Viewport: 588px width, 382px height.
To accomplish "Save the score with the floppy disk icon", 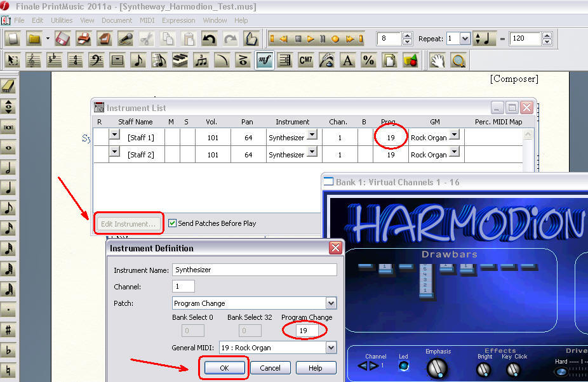I will [x=62, y=39].
